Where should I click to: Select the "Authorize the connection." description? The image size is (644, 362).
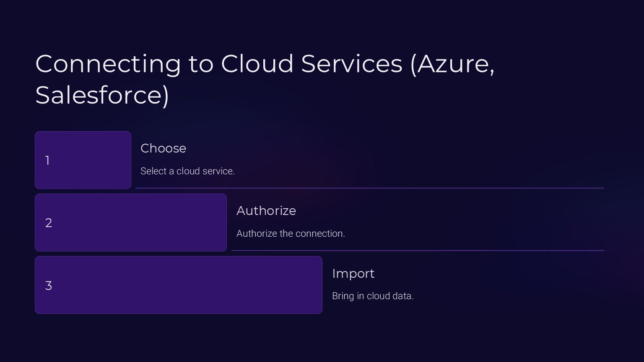coord(291,234)
